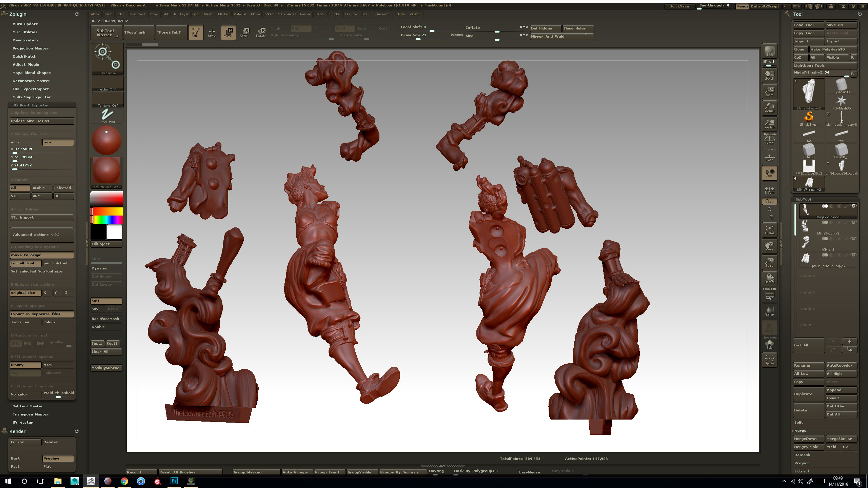Viewport: 868px width, 488px height.
Task: Toggle Advanced options expander
Action: 42,235
